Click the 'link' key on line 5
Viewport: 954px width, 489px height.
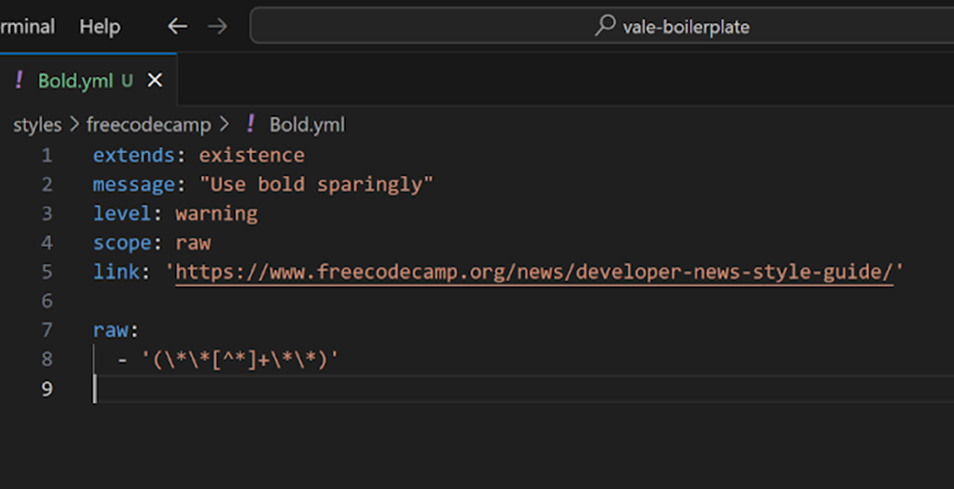(116, 272)
